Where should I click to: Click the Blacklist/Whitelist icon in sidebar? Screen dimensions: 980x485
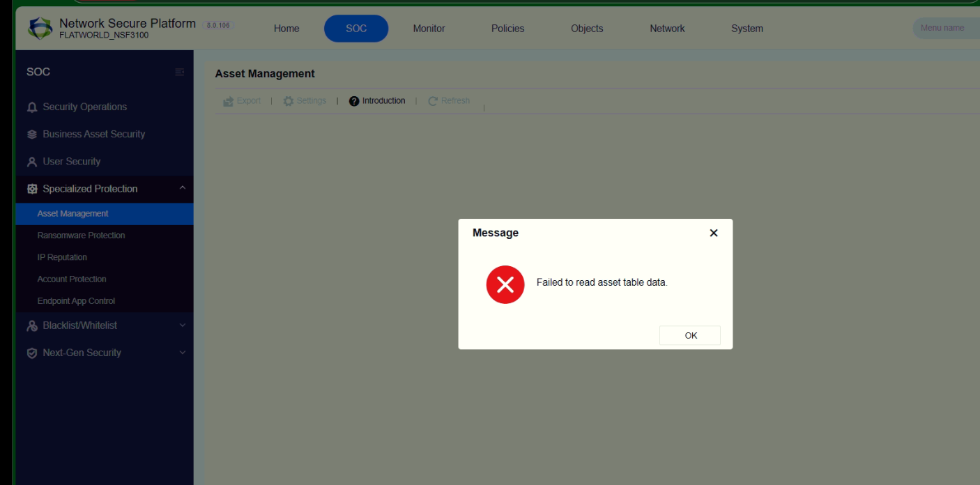[31, 325]
